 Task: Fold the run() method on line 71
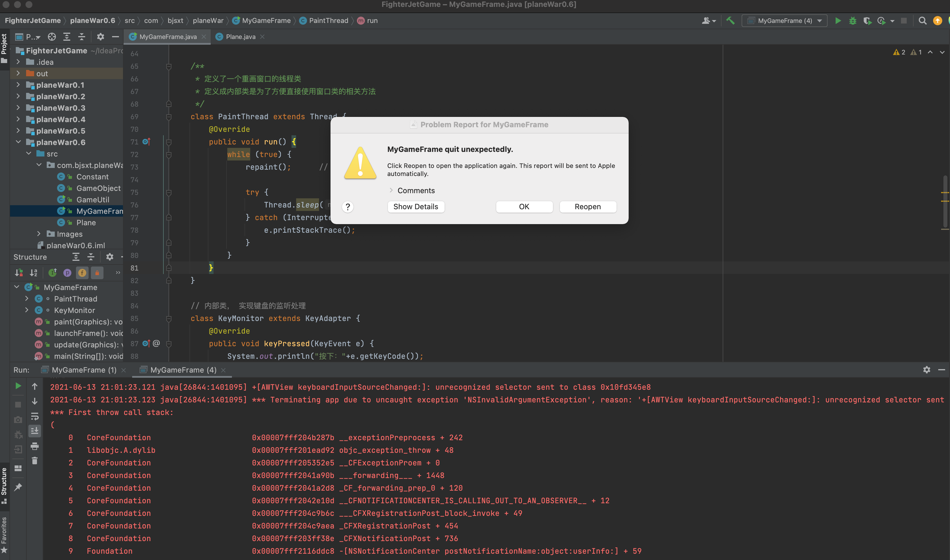click(169, 142)
